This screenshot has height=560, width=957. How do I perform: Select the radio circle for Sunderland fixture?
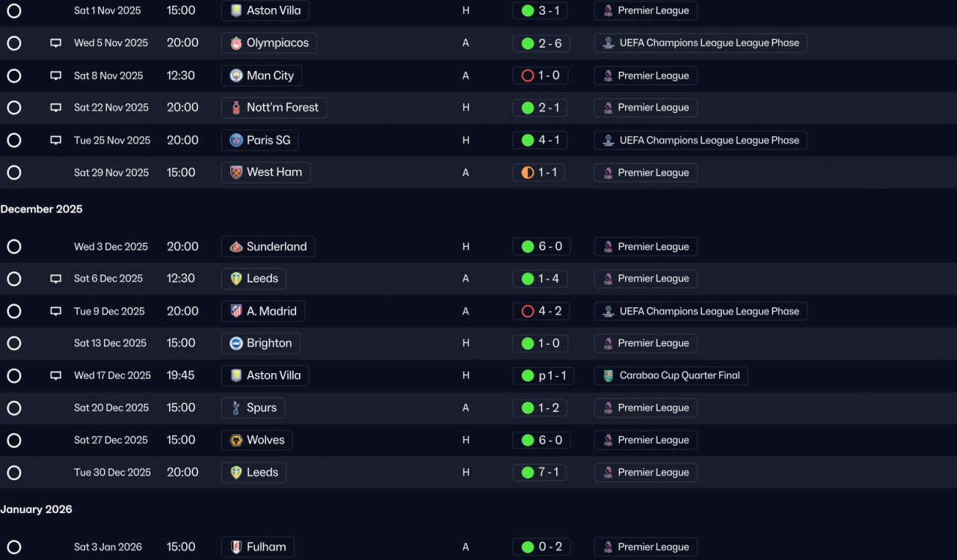click(14, 247)
